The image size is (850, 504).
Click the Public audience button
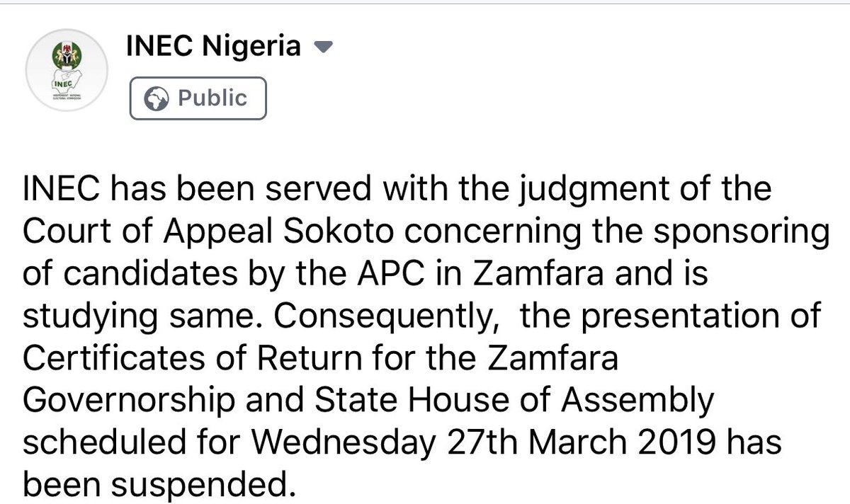[198, 98]
